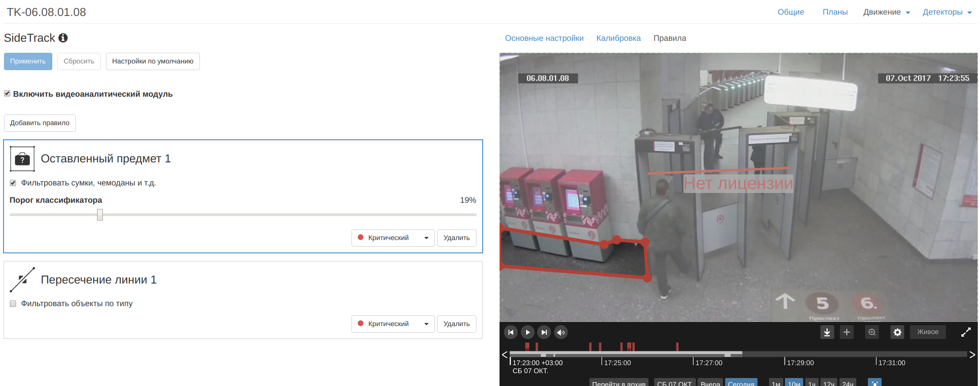Select Вчера on timeline

point(710,383)
